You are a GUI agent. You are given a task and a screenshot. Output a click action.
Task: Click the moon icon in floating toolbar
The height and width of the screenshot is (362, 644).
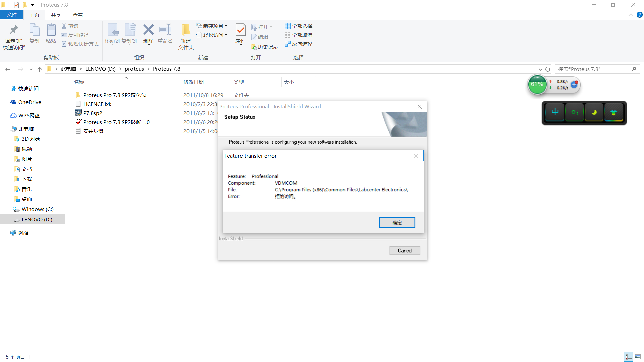(594, 113)
